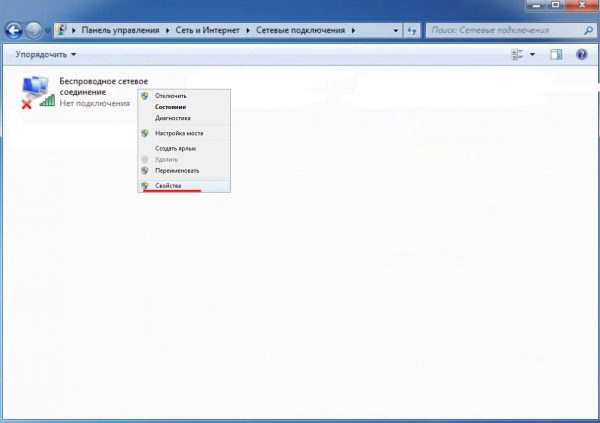This screenshot has width=600, height=423.
Task: Click 'Беспроводное сетевое соединение' label
Action: coord(103,87)
